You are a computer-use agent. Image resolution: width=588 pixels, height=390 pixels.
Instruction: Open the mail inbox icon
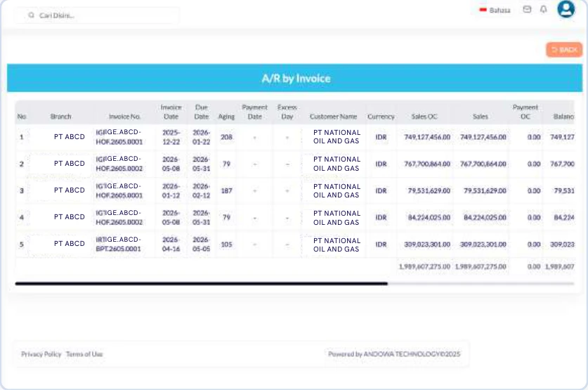527,9
